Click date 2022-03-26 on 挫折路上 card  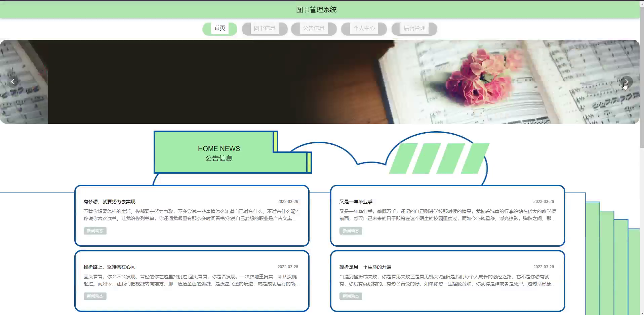pyautogui.click(x=288, y=267)
